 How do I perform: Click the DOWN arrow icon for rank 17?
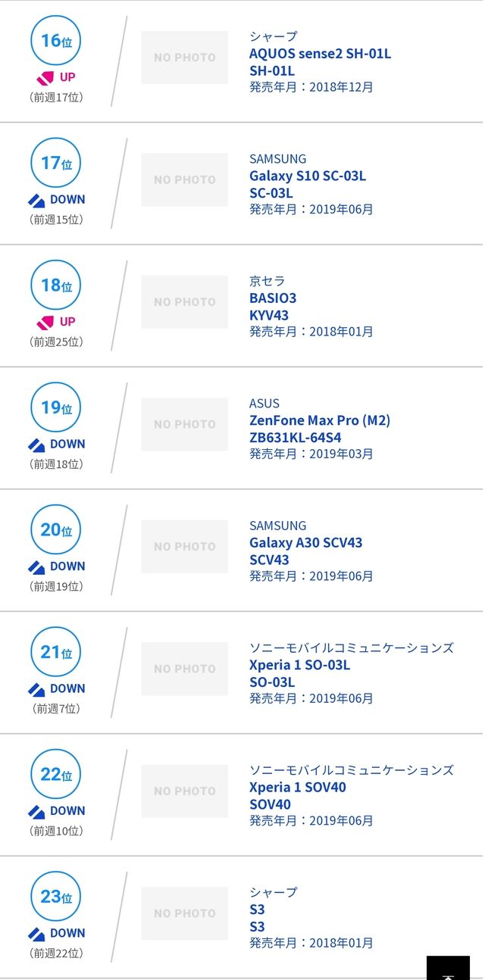click(36, 200)
